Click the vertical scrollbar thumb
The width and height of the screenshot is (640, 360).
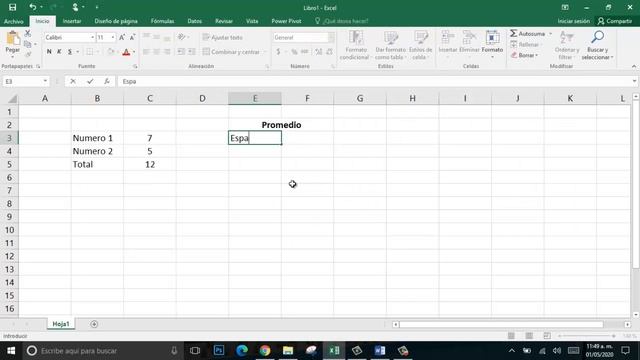pyautogui.click(x=636, y=184)
